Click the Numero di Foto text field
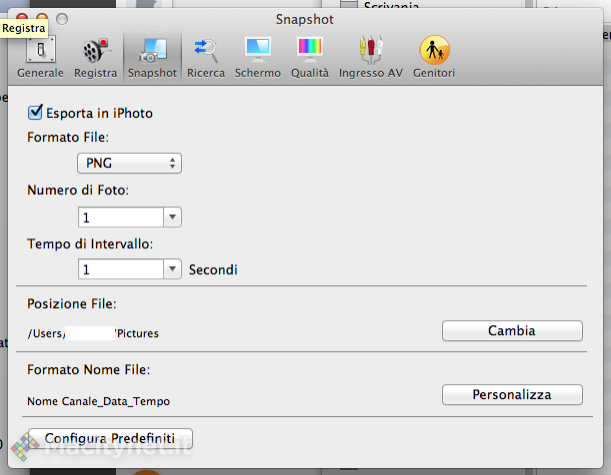The image size is (611, 475). click(121, 217)
